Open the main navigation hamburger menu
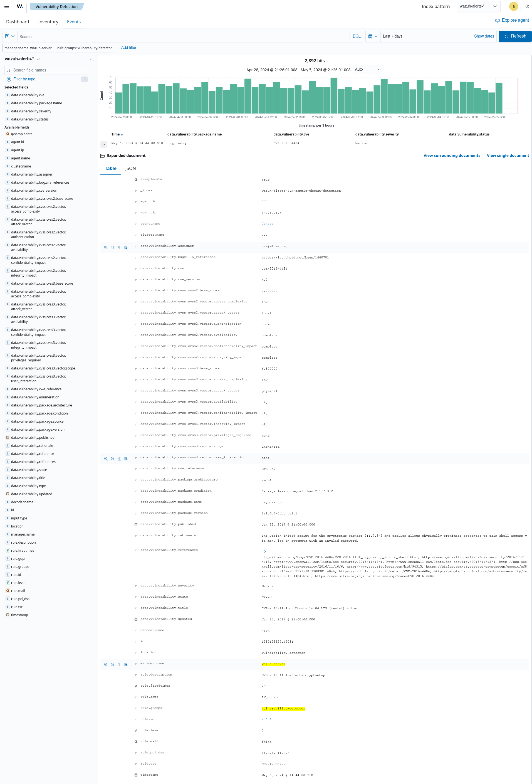Viewport: 532px width, 784px height. (x=6, y=6)
